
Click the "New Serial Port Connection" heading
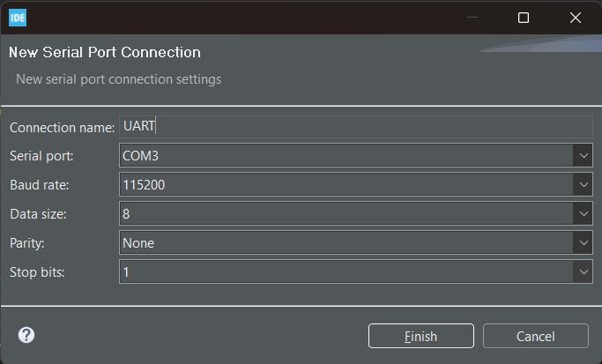tap(105, 53)
